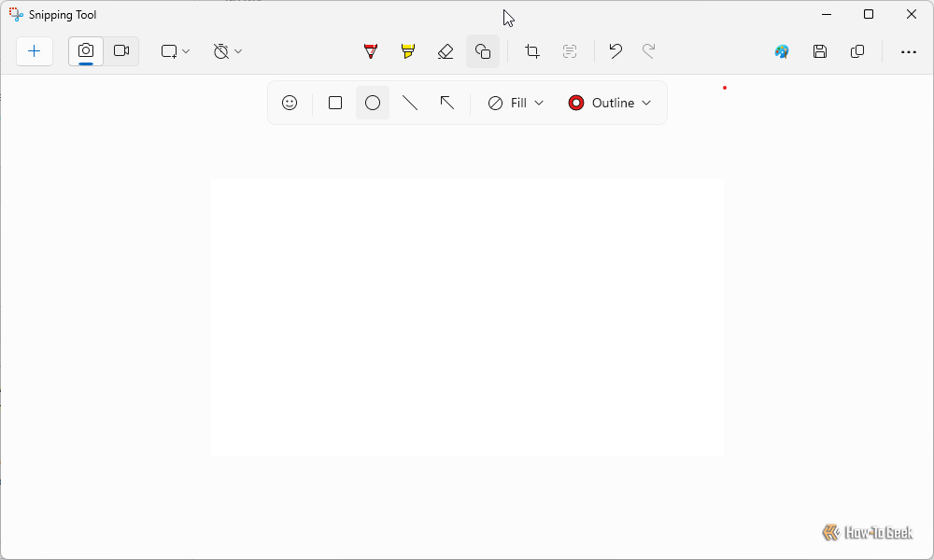
Task: Maximize the Snipping Tool window
Action: pos(869,14)
